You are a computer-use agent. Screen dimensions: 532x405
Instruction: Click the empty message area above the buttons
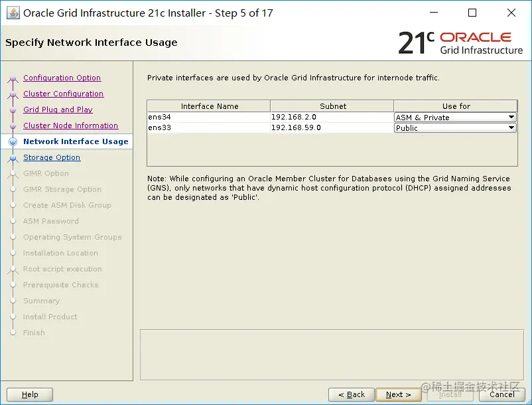pos(332,355)
